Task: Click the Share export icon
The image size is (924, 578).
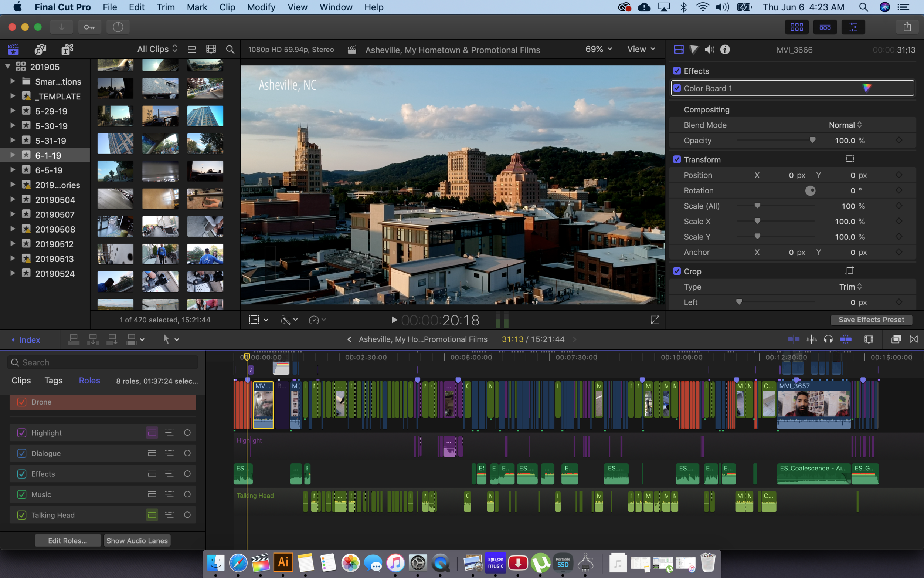Action: (x=907, y=27)
